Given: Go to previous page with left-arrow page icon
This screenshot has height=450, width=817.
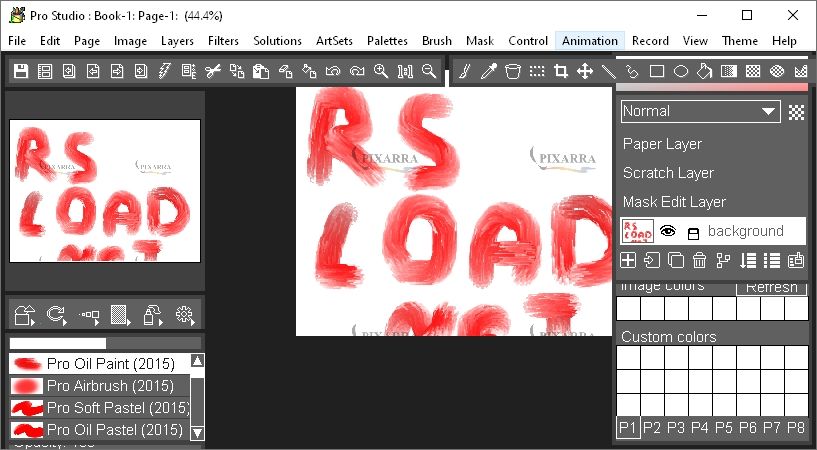Looking at the screenshot, I should pyautogui.click(x=93, y=71).
